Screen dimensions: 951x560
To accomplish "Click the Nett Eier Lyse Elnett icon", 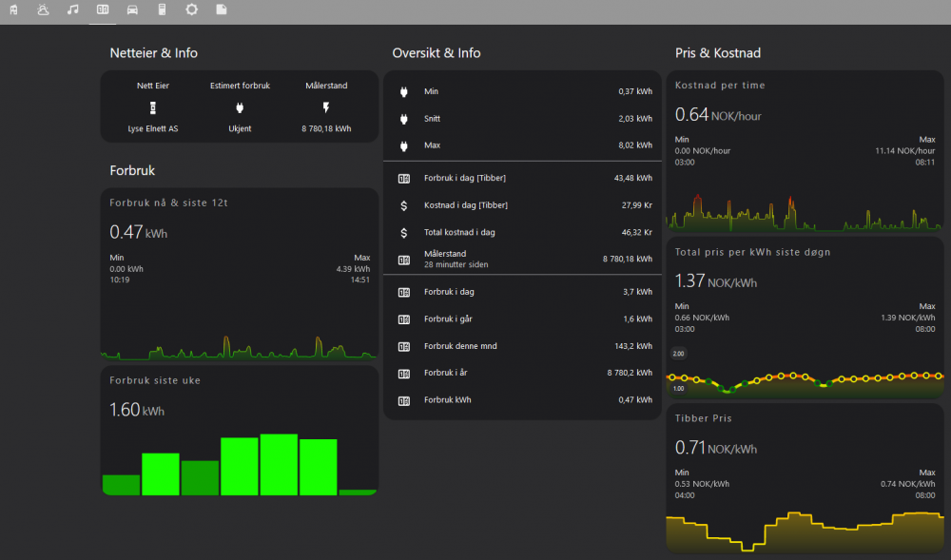I will [x=153, y=107].
